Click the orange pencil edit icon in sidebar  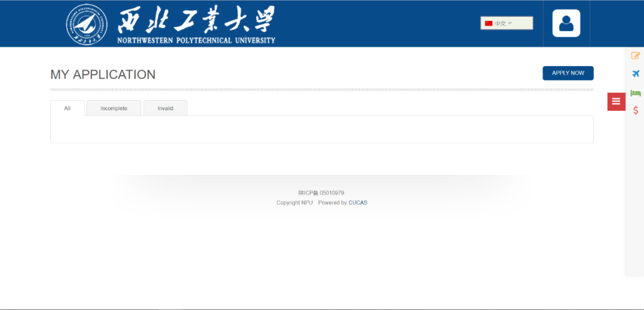636,55
